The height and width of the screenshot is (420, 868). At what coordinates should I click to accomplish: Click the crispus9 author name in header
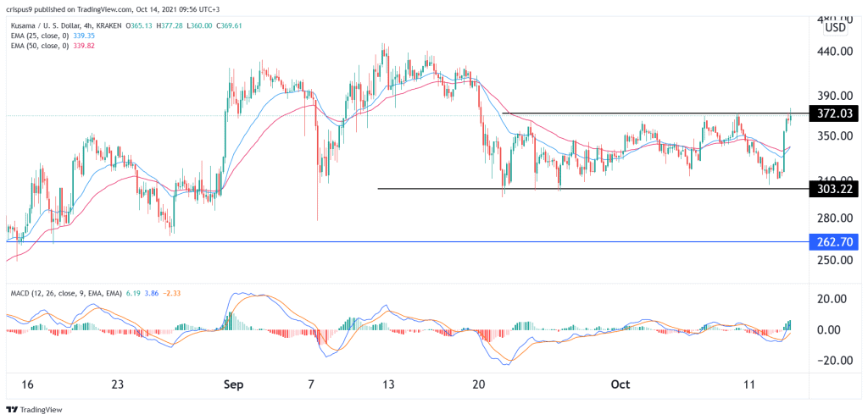[x=24, y=7]
